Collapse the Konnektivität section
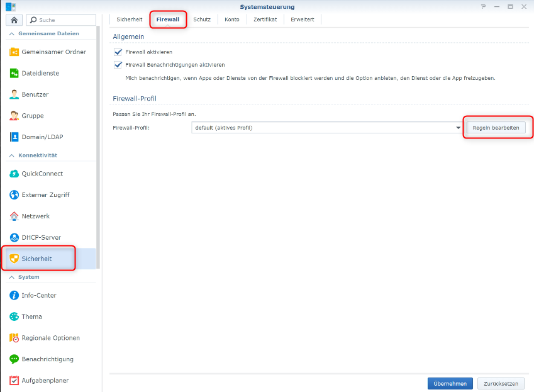 pyautogui.click(x=11, y=155)
